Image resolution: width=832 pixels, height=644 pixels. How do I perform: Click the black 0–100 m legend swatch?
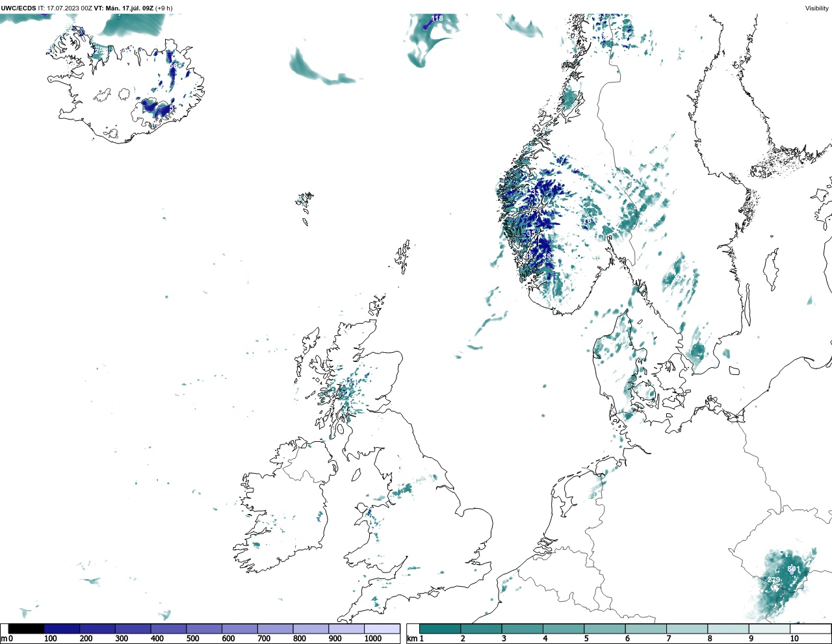click(27, 628)
